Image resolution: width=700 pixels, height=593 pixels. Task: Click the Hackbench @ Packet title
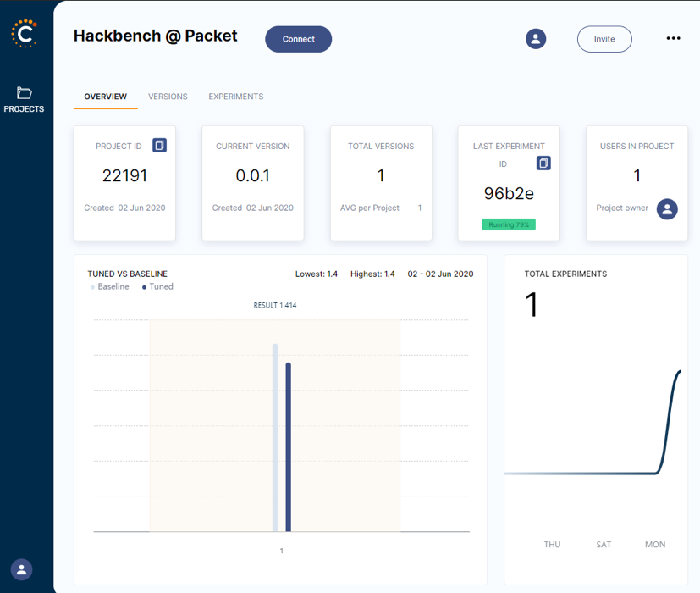(156, 36)
